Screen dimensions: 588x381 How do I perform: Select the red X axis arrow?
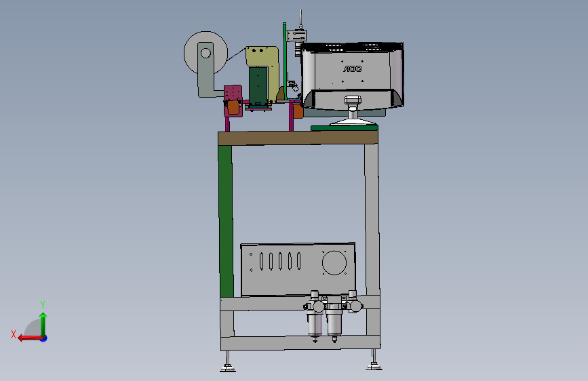pos(31,338)
